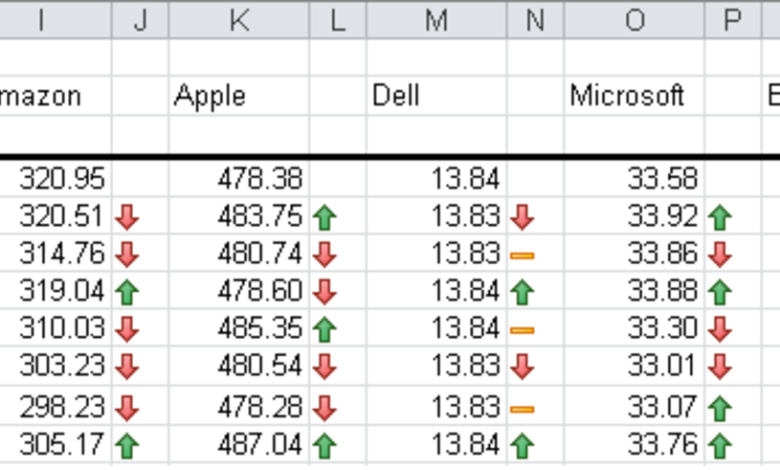Select cell with value 33.58

click(x=634, y=179)
